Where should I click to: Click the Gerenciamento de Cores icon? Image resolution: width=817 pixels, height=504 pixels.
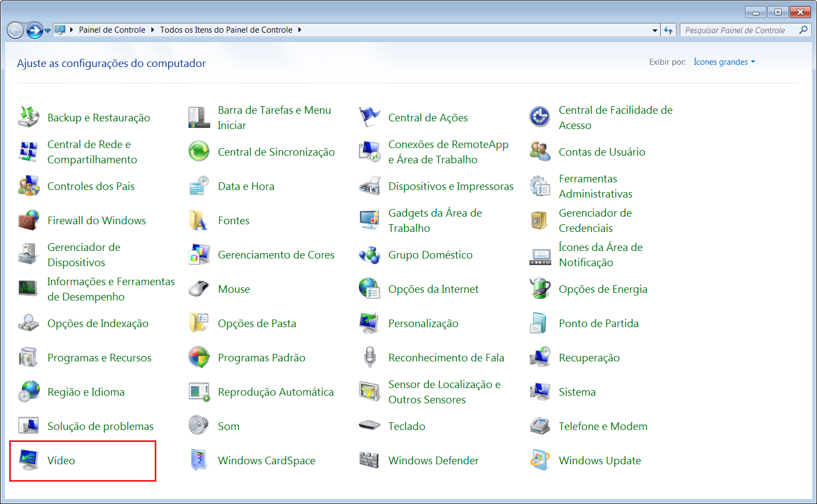[x=199, y=254]
